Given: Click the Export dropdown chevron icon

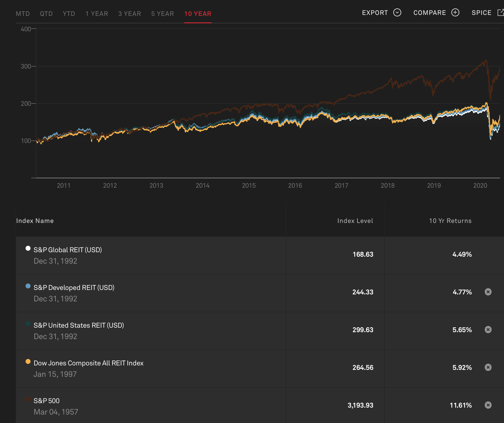Looking at the screenshot, I should [x=397, y=12].
